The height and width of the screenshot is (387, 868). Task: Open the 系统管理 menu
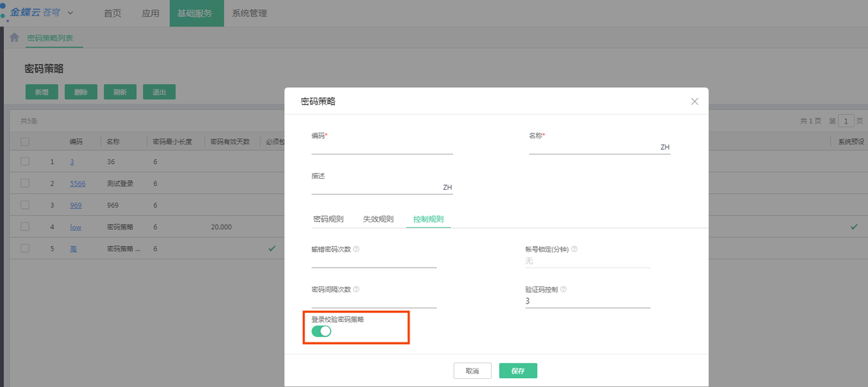tap(250, 13)
